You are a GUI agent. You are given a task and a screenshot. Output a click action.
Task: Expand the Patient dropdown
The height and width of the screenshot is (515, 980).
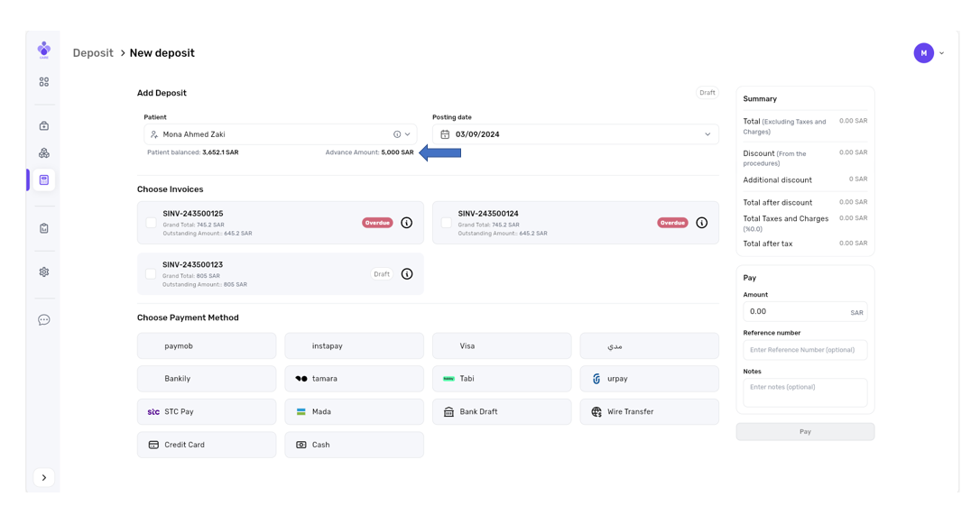pyautogui.click(x=408, y=134)
